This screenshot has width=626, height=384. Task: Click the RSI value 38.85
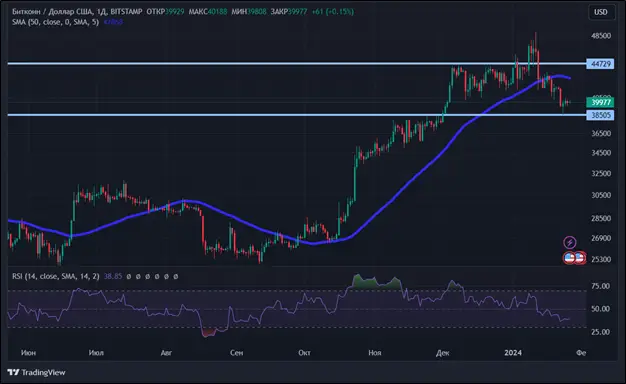coord(113,276)
